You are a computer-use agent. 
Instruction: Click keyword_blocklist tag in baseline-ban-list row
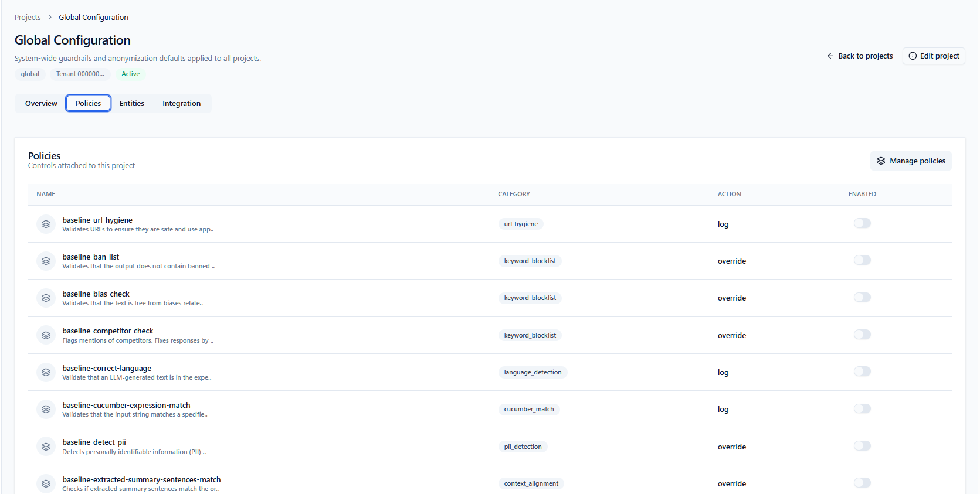point(530,261)
